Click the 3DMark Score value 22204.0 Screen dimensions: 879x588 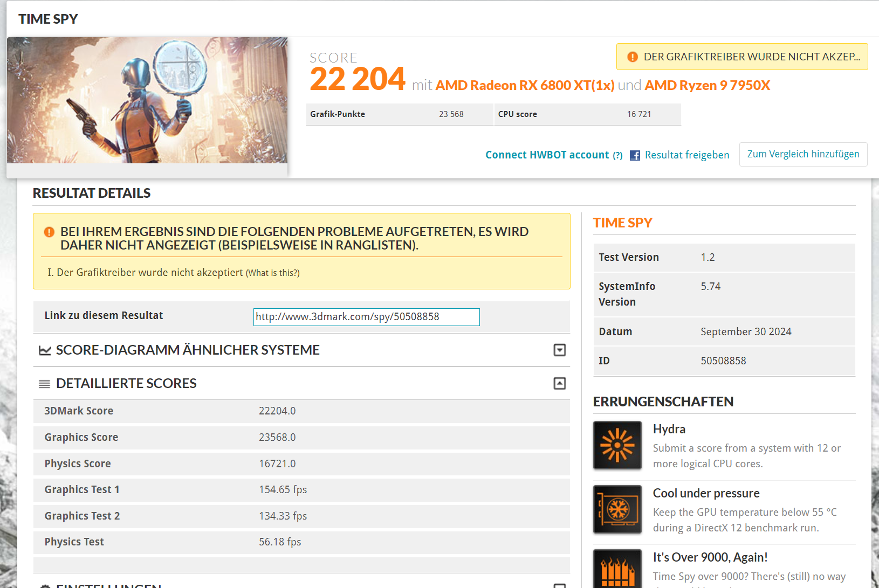[277, 411]
